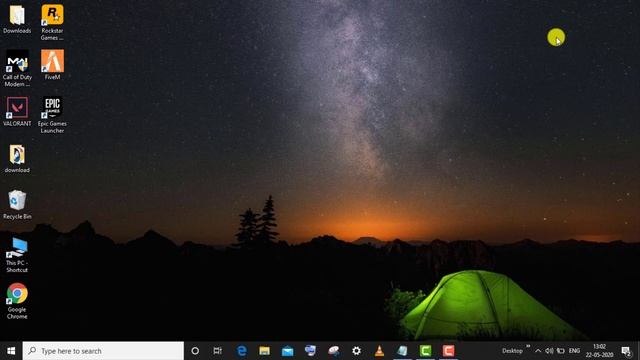Open the battery status tray icon
Viewport: 640px width, 360px height.
point(561,351)
